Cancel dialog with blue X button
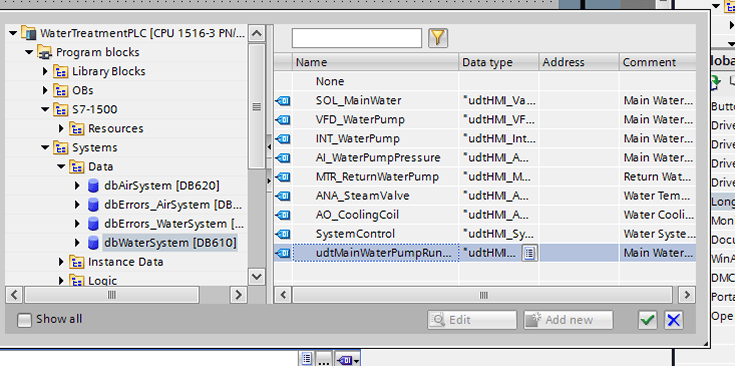 coord(673,320)
